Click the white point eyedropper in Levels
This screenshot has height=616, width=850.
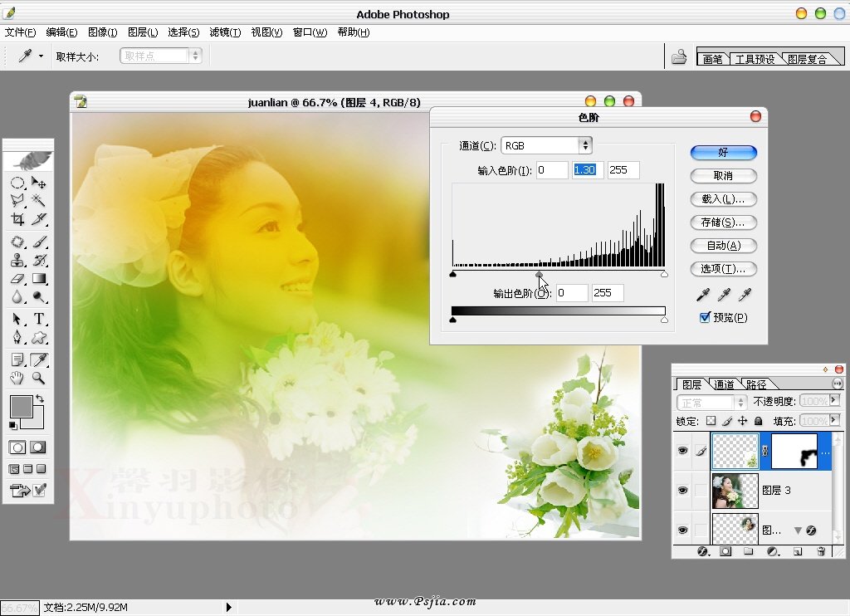[x=745, y=295]
